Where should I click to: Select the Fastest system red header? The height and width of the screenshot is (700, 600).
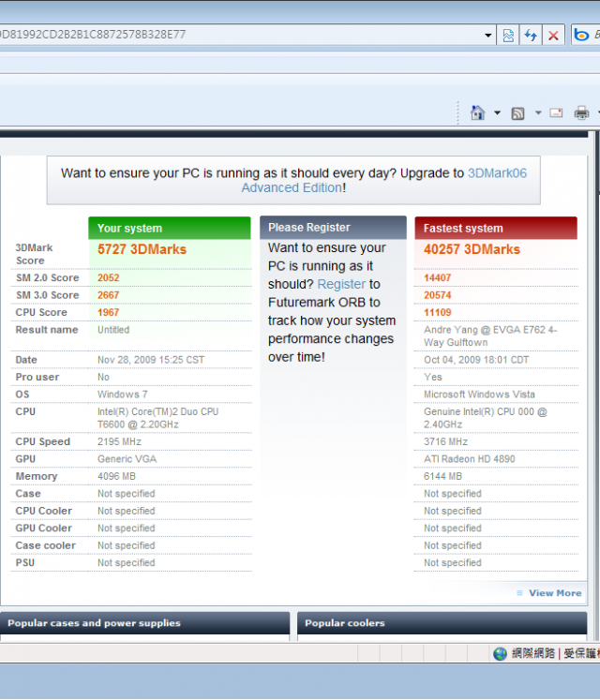tap(496, 228)
